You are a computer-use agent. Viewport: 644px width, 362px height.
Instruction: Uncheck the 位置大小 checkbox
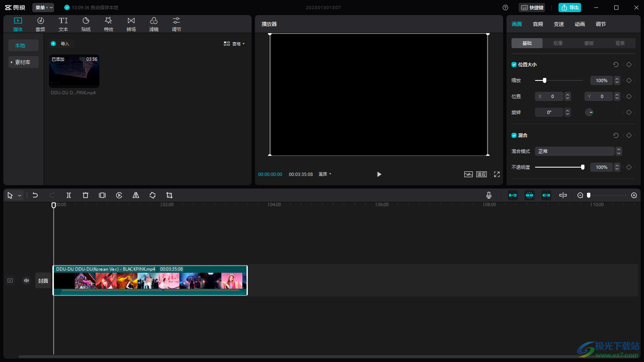pos(514,65)
